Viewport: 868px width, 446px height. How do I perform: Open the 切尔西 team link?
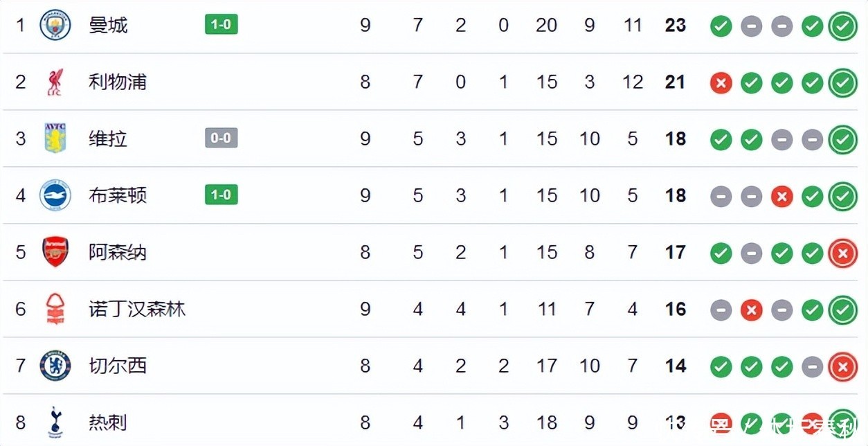tap(118, 366)
